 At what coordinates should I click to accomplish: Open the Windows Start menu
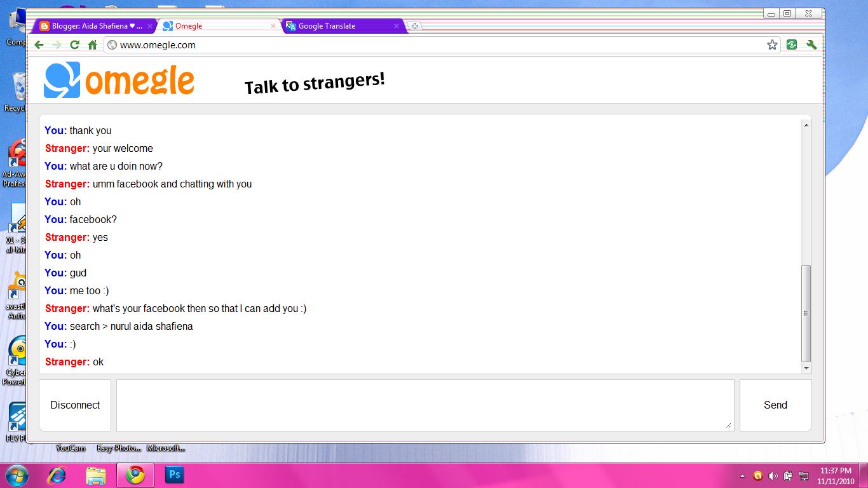click(x=16, y=475)
